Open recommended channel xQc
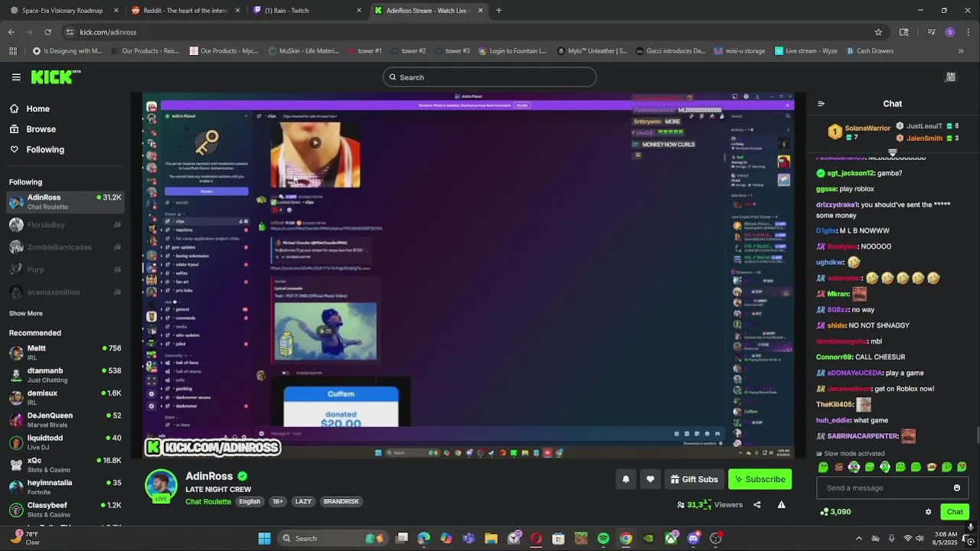Image resolution: width=980 pixels, height=551 pixels. pyautogui.click(x=65, y=465)
